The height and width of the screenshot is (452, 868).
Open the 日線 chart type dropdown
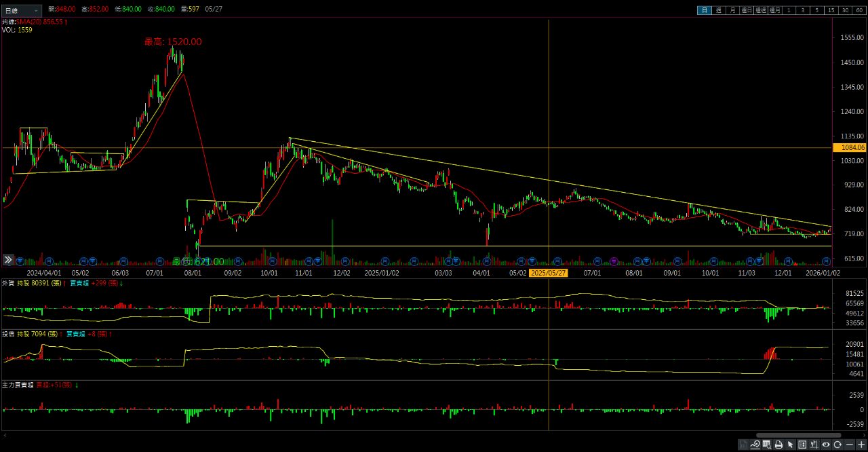[22, 11]
